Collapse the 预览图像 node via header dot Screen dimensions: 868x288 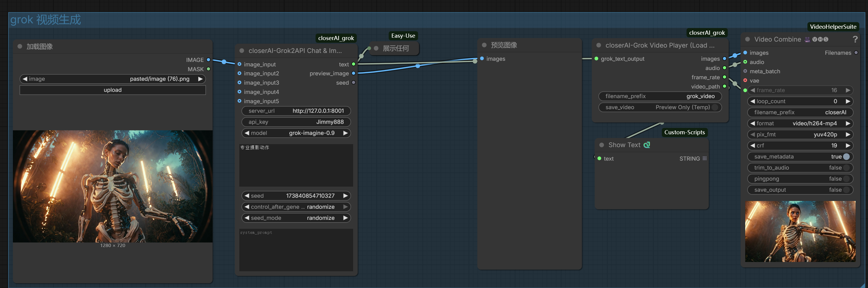[484, 45]
